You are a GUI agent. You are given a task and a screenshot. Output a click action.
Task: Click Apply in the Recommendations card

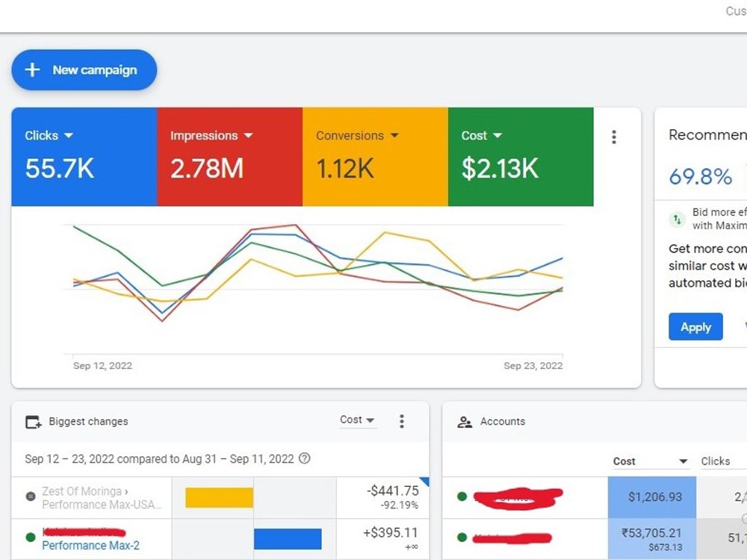click(x=695, y=327)
